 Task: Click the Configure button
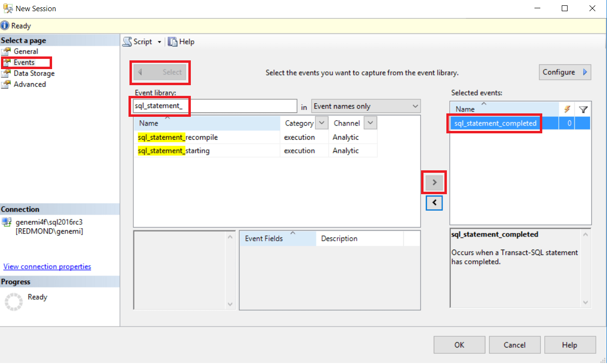[564, 72]
